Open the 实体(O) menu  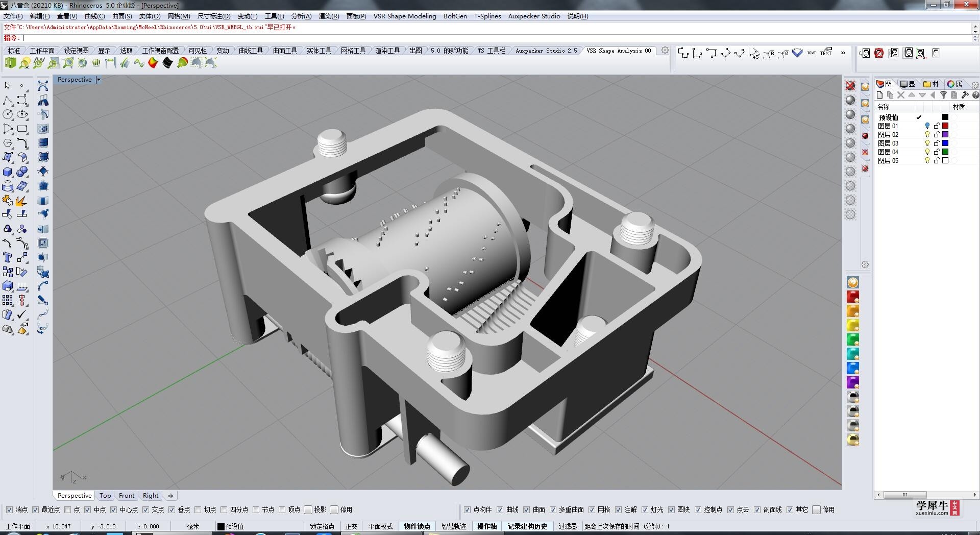pyautogui.click(x=150, y=16)
